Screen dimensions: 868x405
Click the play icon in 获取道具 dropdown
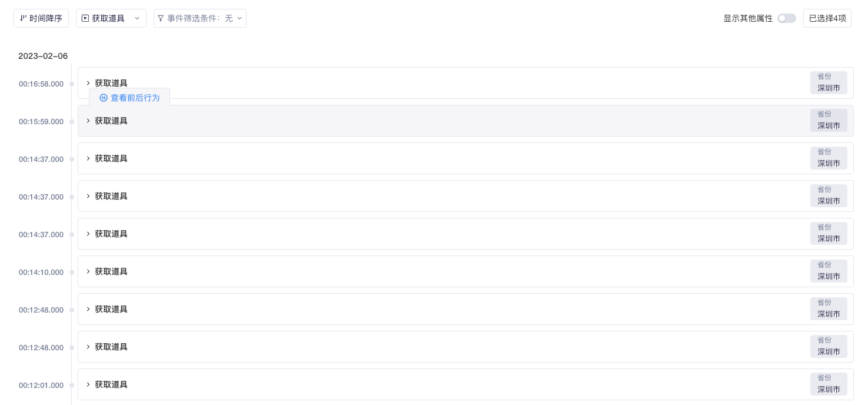click(x=85, y=18)
